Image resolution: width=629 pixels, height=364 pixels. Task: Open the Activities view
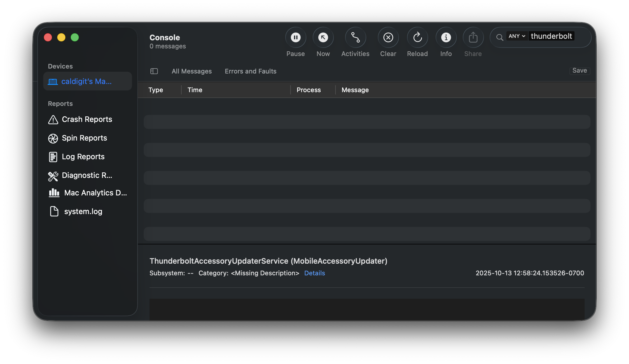point(355,37)
